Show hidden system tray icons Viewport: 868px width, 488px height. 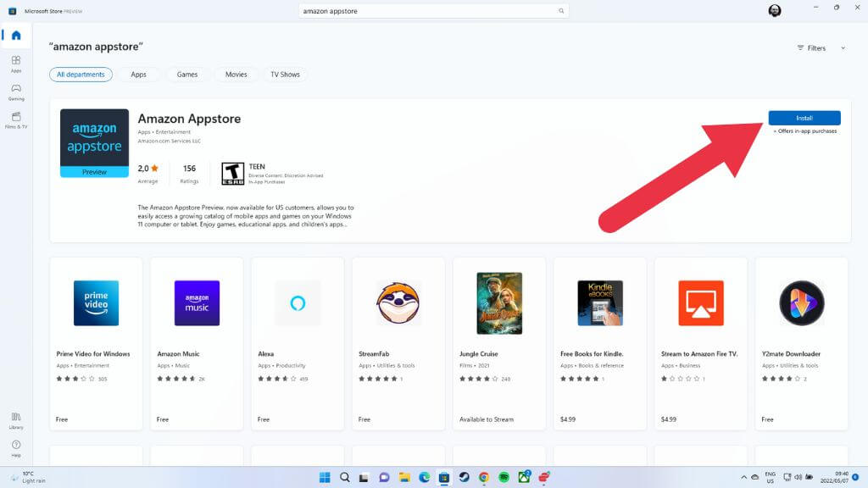(743, 477)
